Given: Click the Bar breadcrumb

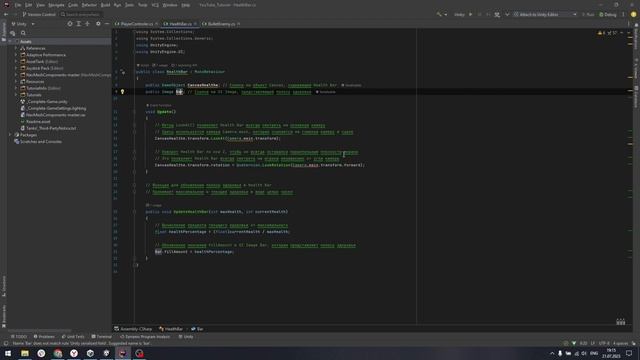Looking at the screenshot, I should click(x=197, y=329).
